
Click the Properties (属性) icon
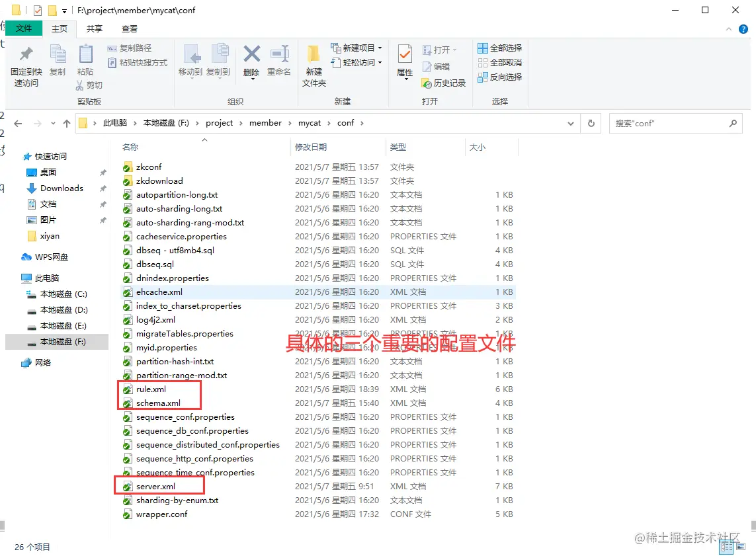tap(405, 54)
